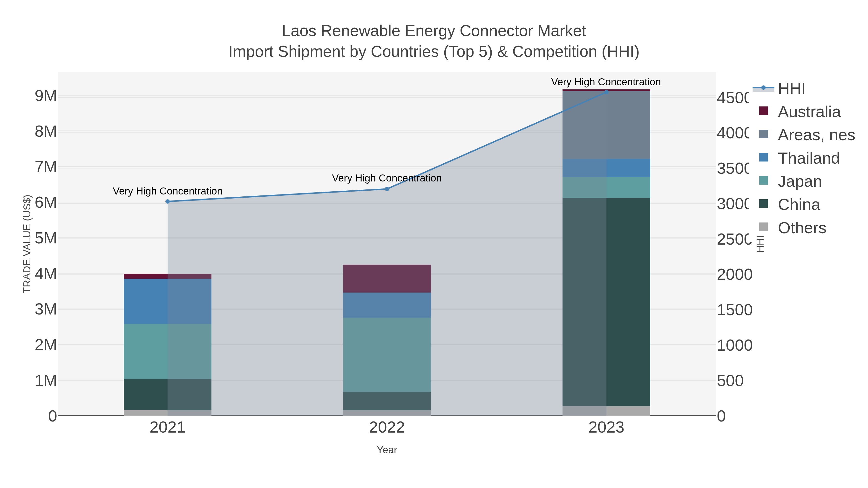Select the Australia bar segment in 2021
868x488 pixels.
[x=168, y=276]
